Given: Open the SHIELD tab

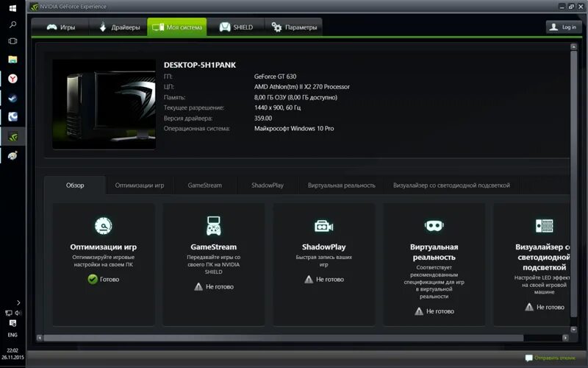Looking at the screenshot, I should [x=236, y=27].
